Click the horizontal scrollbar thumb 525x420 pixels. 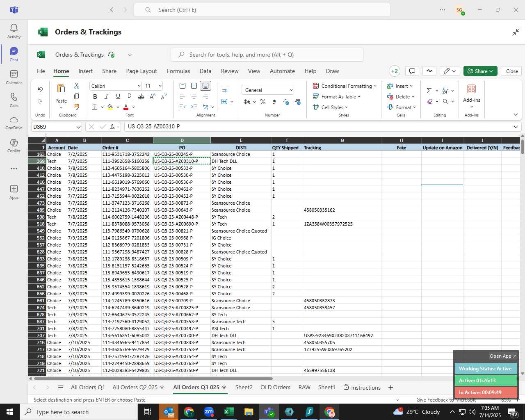tap(153, 378)
